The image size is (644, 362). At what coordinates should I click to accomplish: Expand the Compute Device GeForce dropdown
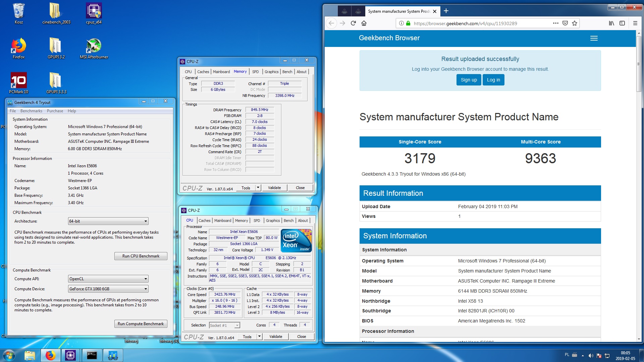[x=108, y=289]
